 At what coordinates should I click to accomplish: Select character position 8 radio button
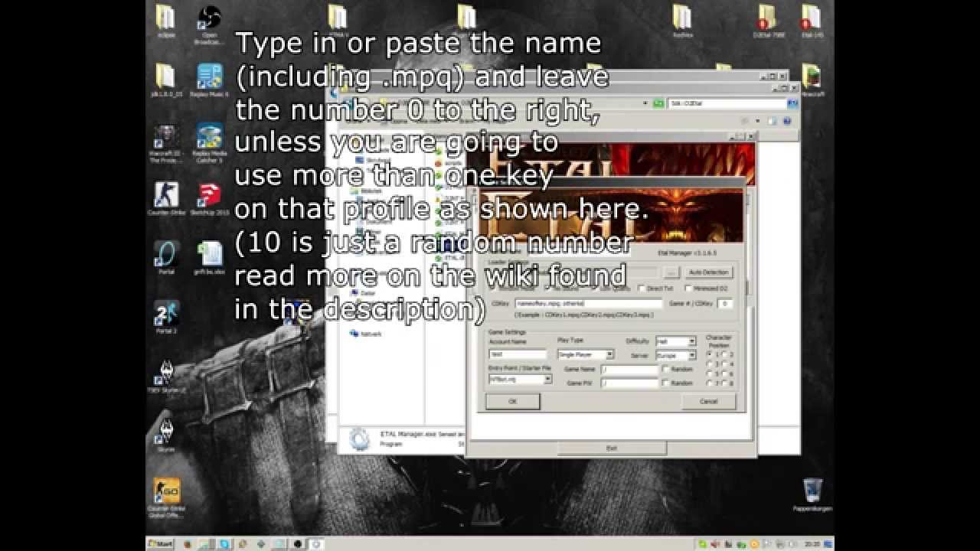point(724,383)
